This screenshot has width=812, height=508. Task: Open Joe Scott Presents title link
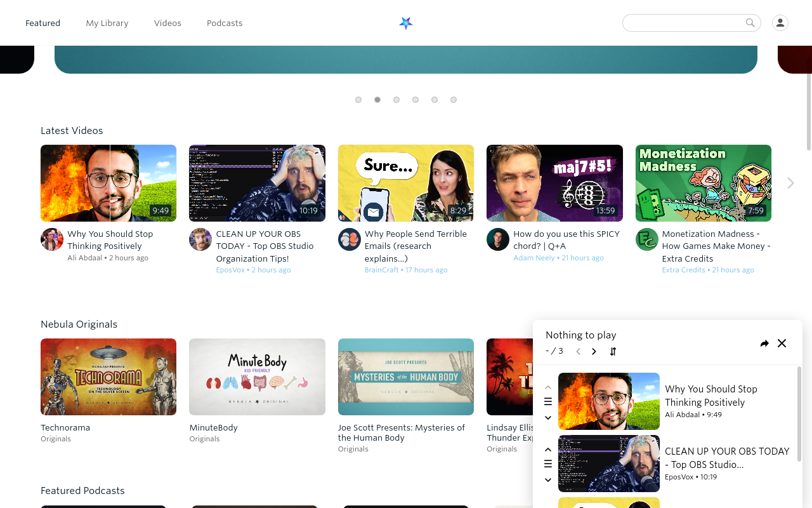point(402,432)
